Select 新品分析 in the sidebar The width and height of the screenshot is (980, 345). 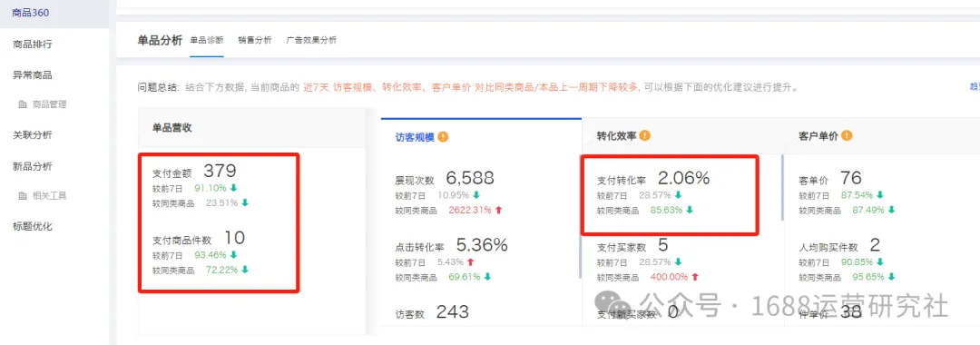[x=32, y=166]
